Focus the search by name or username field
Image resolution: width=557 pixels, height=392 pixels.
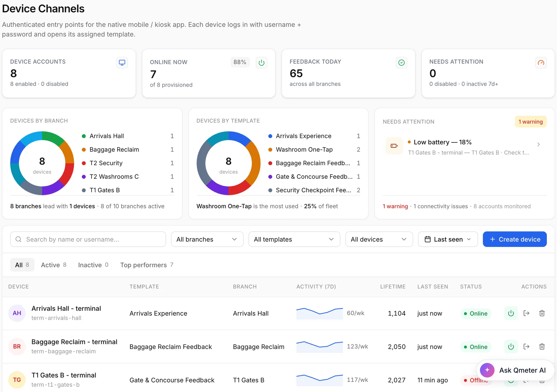[88, 239]
